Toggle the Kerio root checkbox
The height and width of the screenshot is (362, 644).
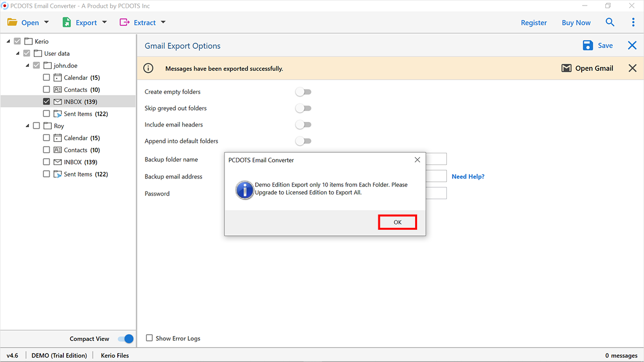click(18, 41)
